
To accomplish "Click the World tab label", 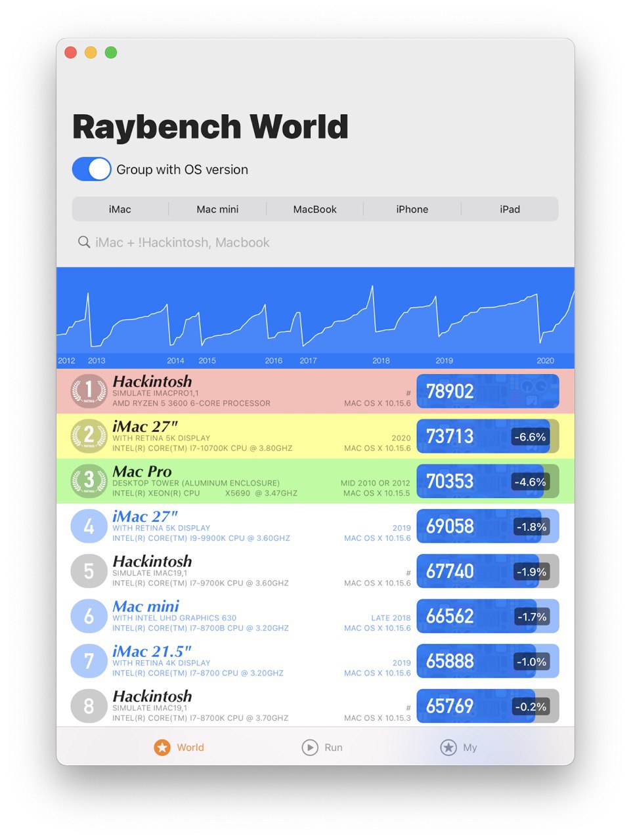I will 190,747.
